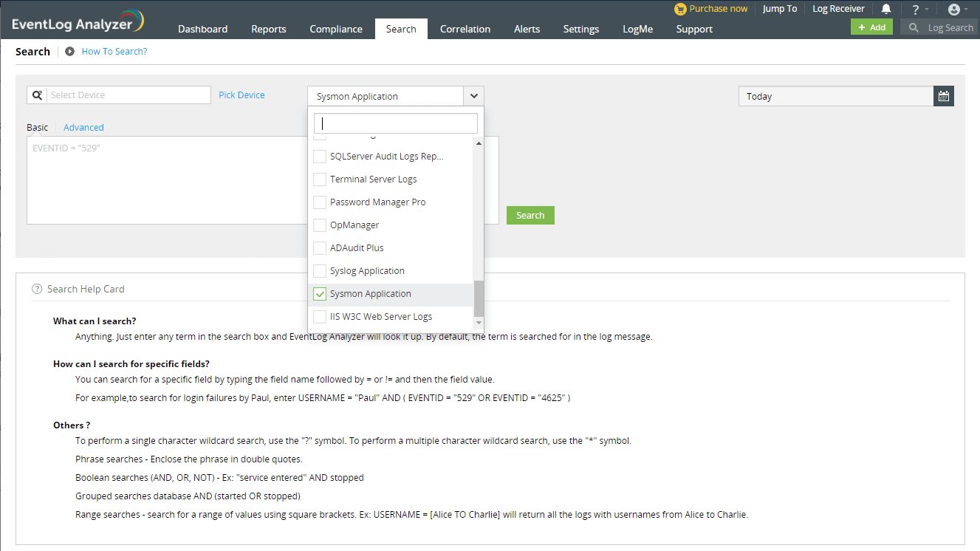The height and width of the screenshot is (551, 980).
Task: Uncheck the Sysmon Application checkbox
Action: (320, 294)
